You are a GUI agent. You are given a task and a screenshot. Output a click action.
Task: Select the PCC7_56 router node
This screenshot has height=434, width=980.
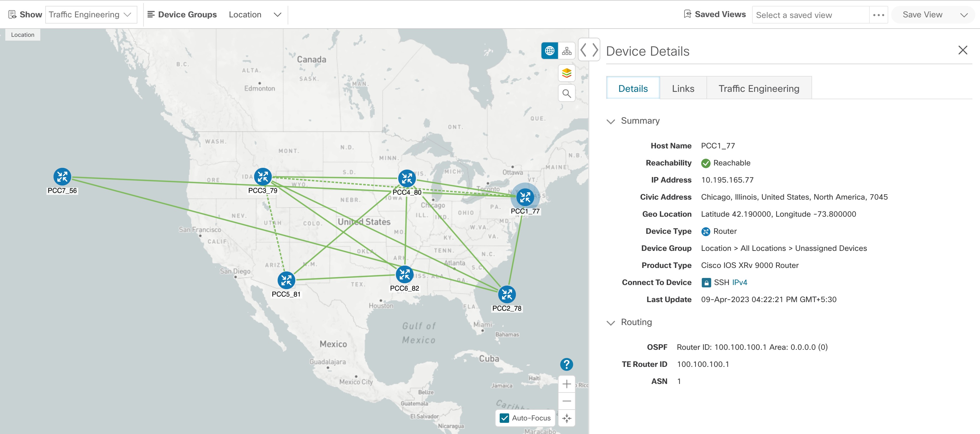(62, 176)
